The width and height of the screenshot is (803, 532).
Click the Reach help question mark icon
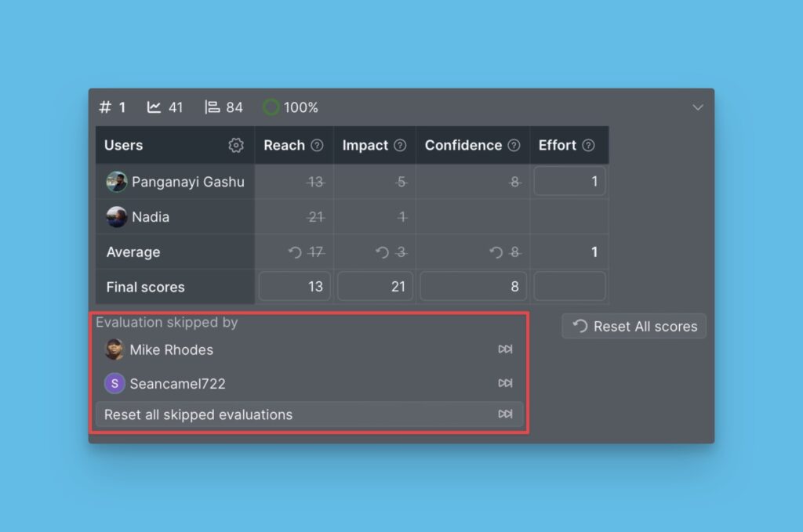317,145
